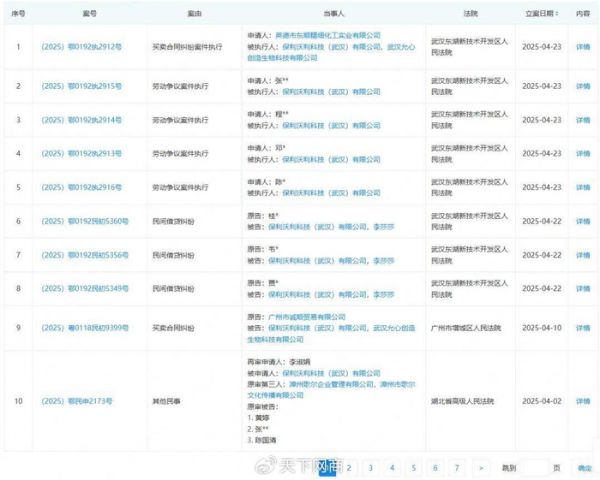Click the jump-to page number input field

(536, 467)
